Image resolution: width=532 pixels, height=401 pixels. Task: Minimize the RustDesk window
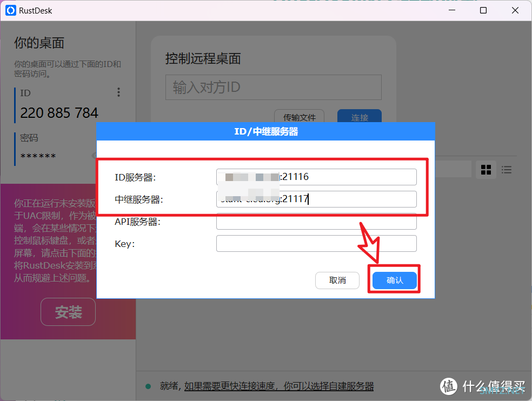[x=452, y=10]
